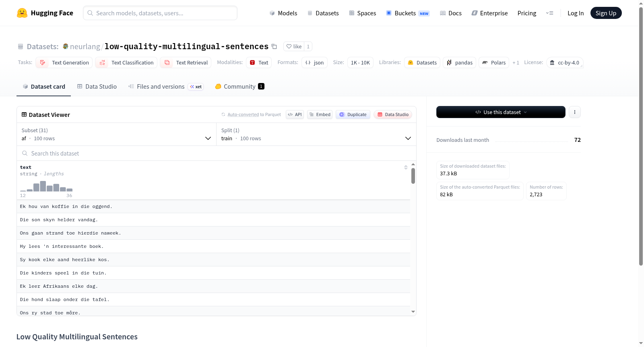The image size is (644, 347).
Task: Click the like count number 1
Action: point(308,46)
